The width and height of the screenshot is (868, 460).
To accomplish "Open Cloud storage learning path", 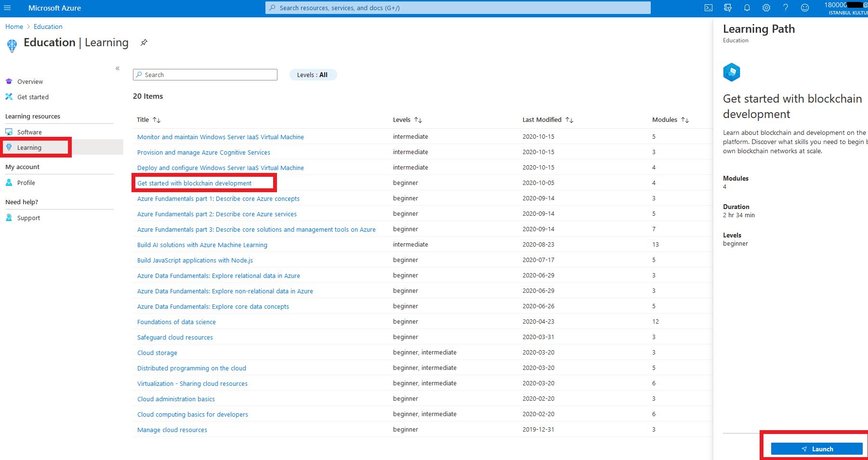I will (157, 353).
